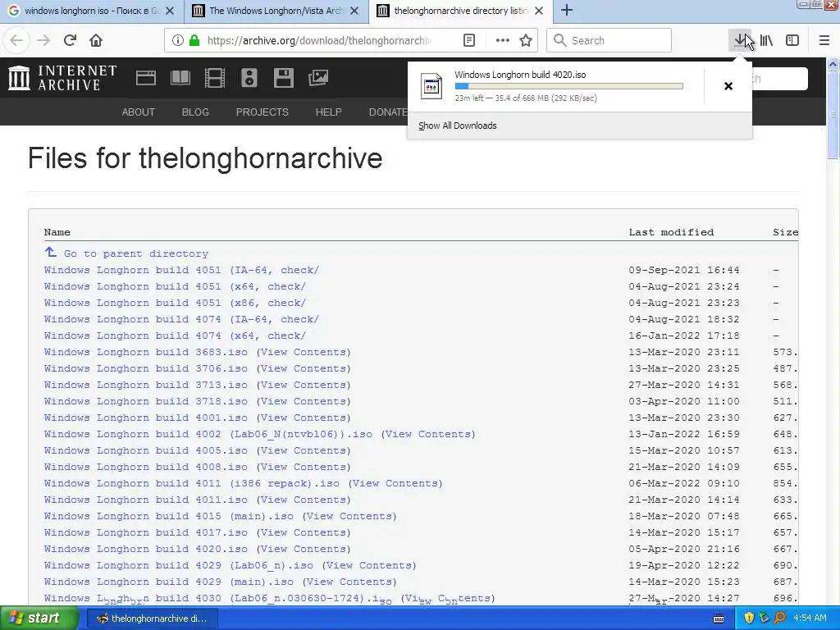Viewport: 840px width, 630px height.
Task: Open build 4051 (x86, check/ folder
Action: point(176,303)
